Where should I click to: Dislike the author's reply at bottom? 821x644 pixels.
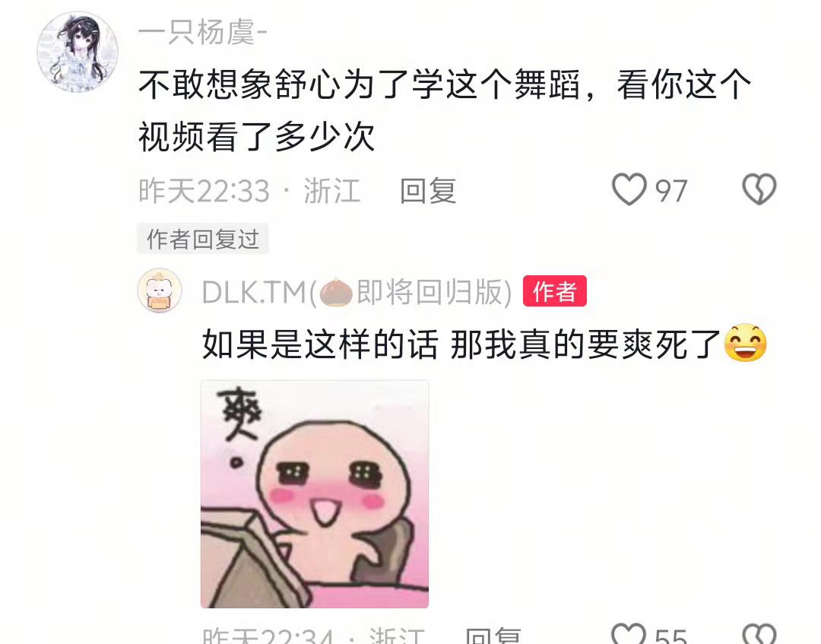click(x=759, y=634)
